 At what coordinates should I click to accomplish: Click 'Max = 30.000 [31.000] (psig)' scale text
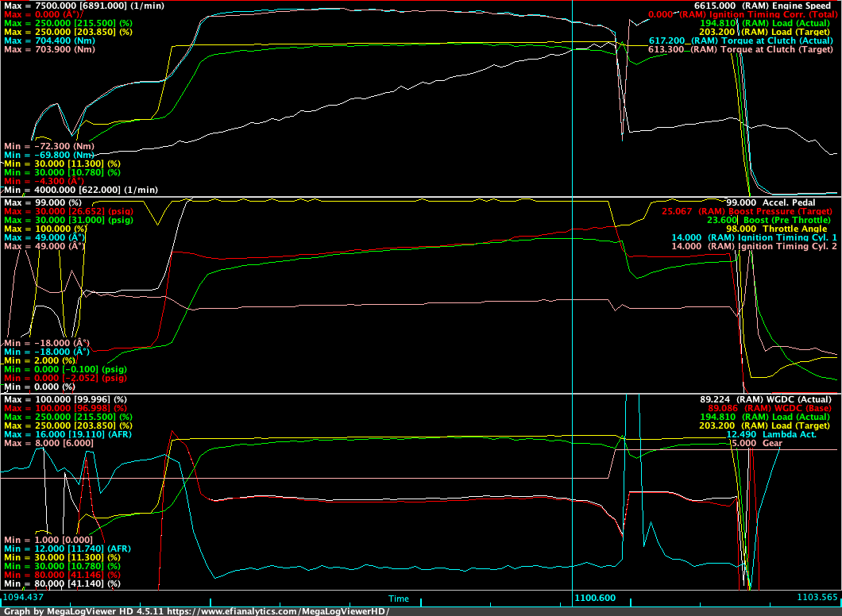(x=68, y=220)
